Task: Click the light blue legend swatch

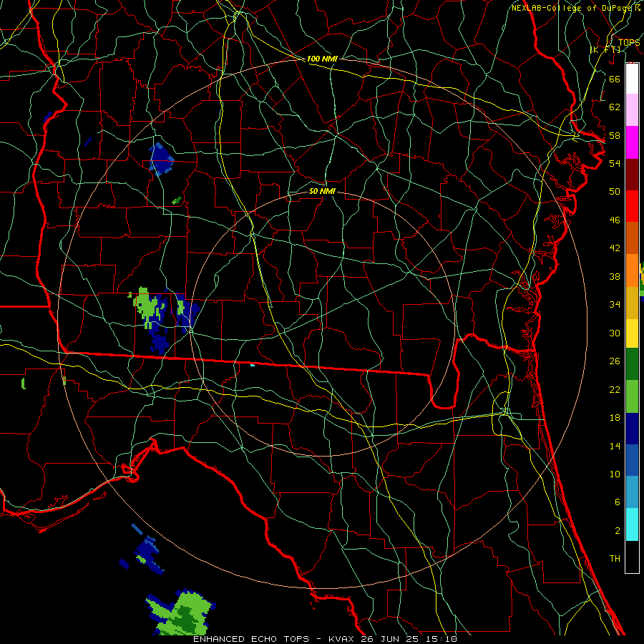Action: pyautogui.click(x=632, y=492)
